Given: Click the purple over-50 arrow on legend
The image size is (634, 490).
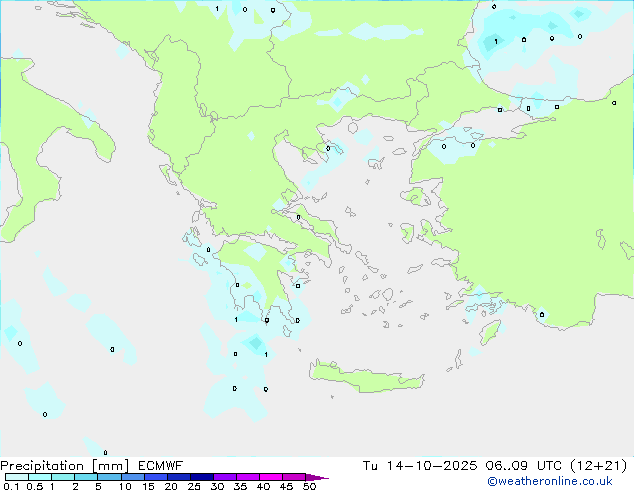Looking at the screenshot, I should click(317, 477).
